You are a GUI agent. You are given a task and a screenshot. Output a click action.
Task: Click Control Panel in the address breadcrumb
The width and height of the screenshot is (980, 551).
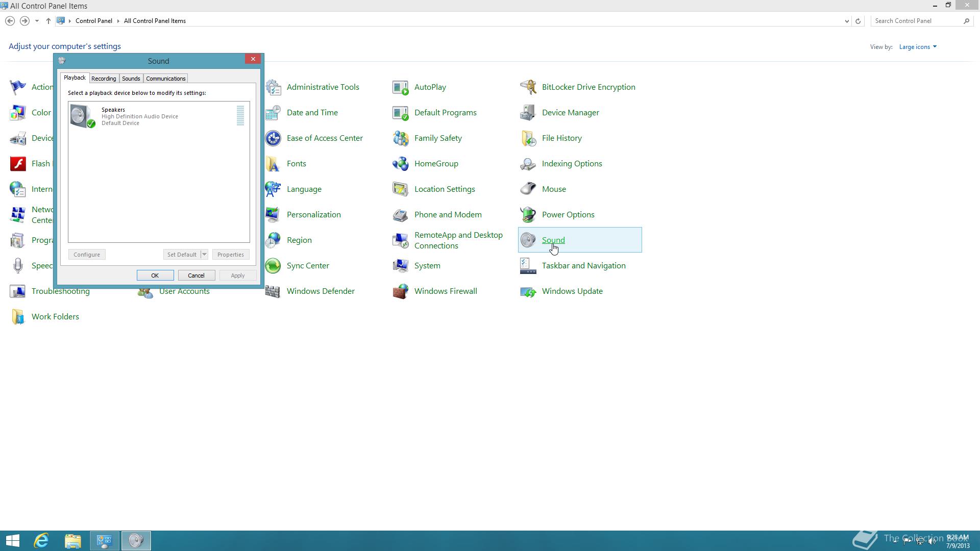(94, 21)
